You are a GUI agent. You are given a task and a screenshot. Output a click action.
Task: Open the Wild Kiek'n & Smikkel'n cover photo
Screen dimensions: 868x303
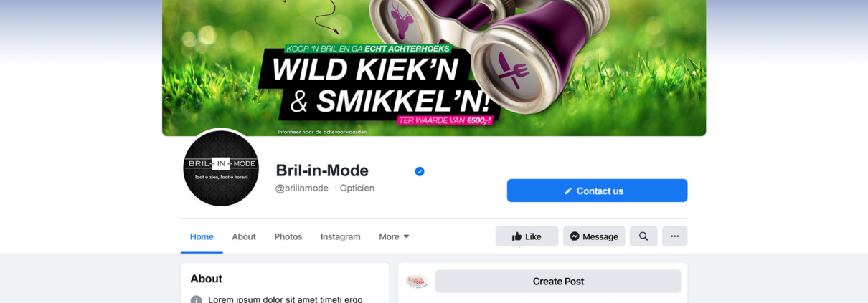(434, 68)
